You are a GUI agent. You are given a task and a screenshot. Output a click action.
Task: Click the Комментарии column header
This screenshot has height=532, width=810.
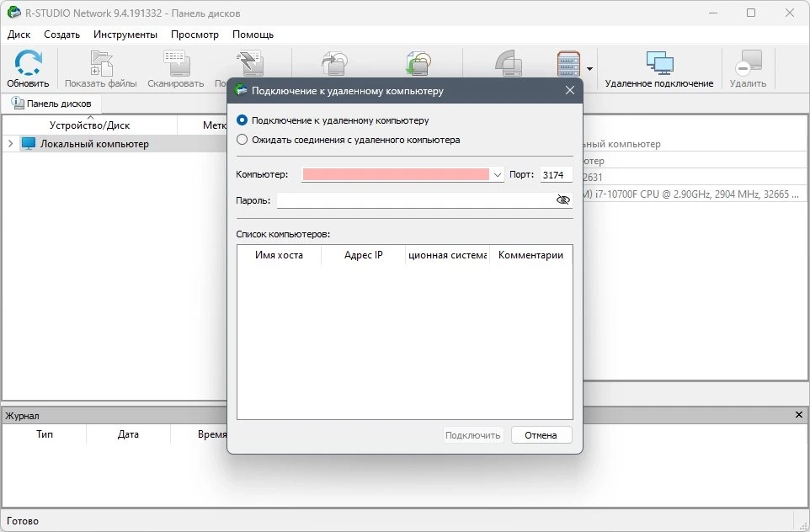pyautogui.click(x=531, y=255)
